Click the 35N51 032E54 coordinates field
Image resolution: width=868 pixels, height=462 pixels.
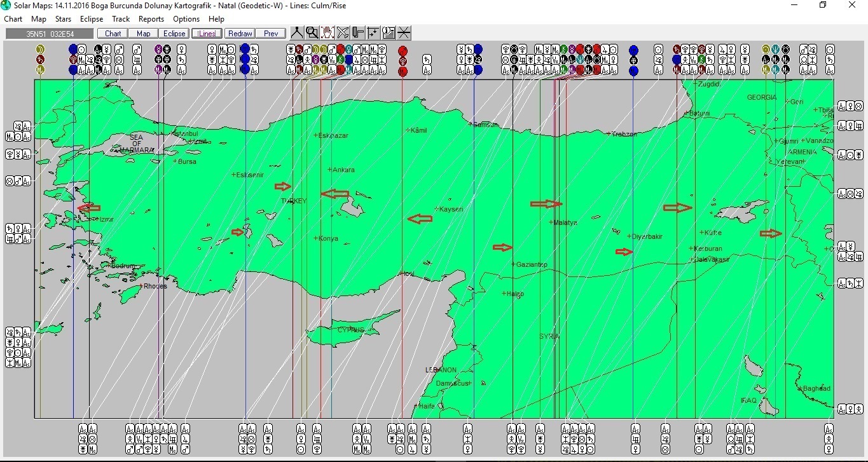[50, 34]
